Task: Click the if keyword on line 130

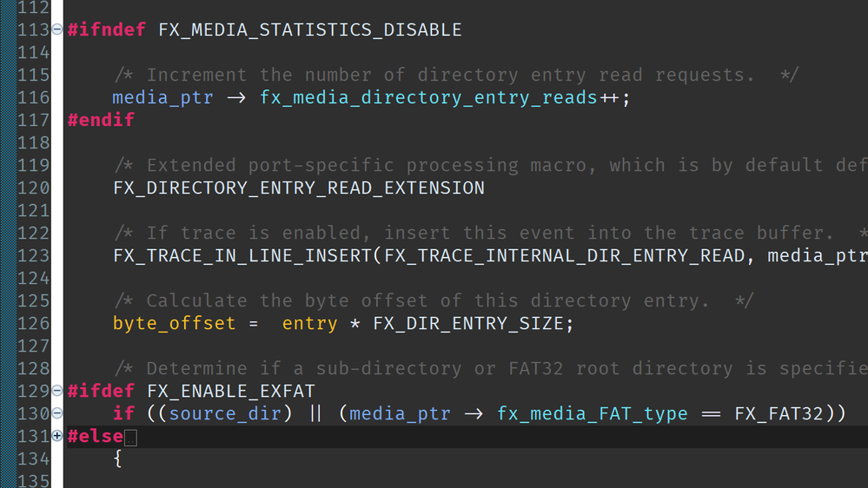Action: point(124,414)
